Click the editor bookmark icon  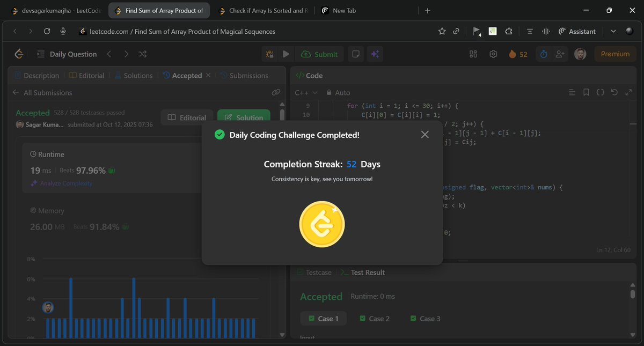click(x=586, y=92)
